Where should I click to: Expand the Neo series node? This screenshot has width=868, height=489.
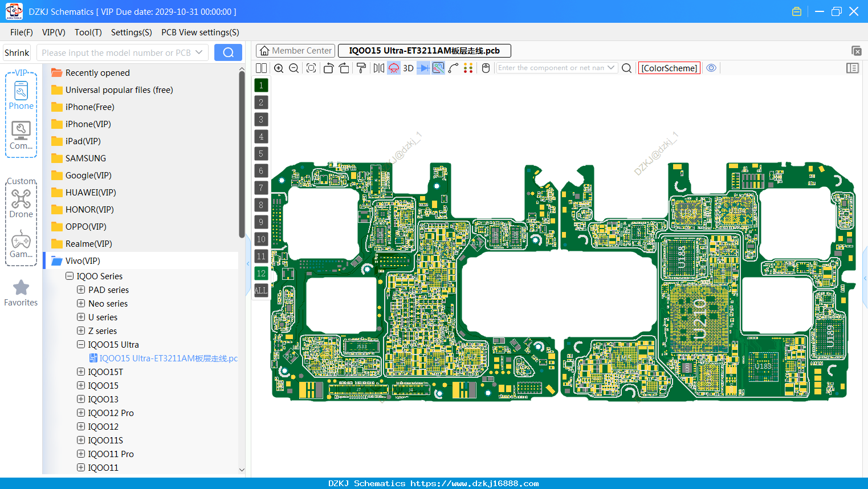[x=81, y=303]
